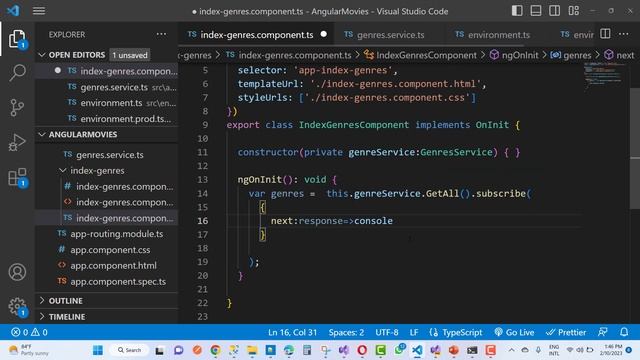Split the editor to the right
The width and height of the screenshot is (640, 360).
pos(605,34)
